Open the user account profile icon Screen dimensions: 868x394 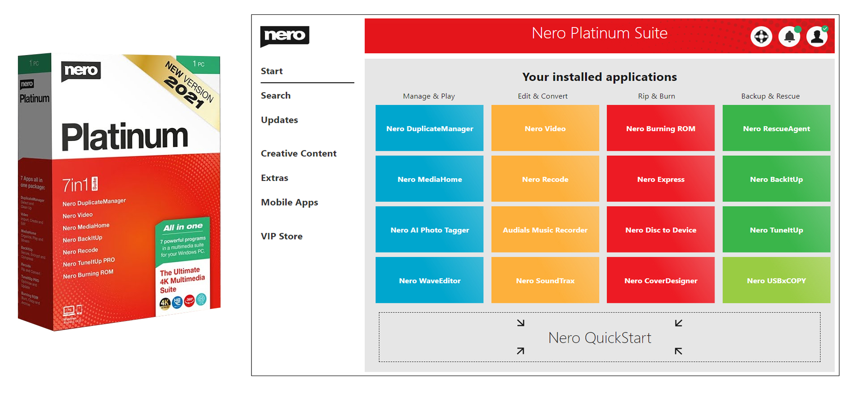pyautogui.click(x=817, y=37)
